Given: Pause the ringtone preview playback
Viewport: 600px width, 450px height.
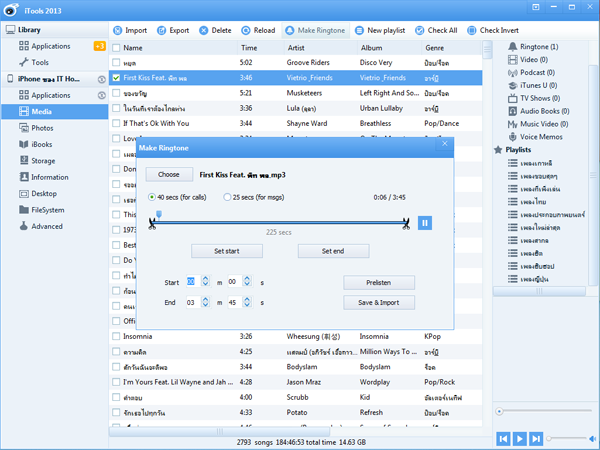Looking at the screenshot, I should point(425,222).
